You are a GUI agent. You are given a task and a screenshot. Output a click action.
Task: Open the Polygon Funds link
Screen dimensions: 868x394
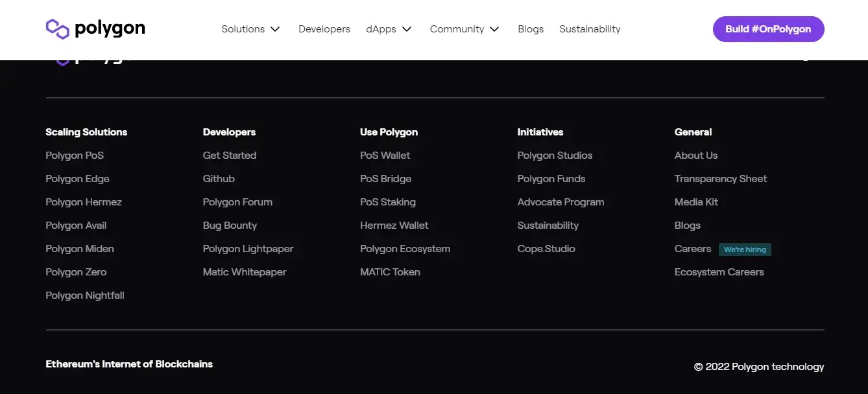point(551,179)
